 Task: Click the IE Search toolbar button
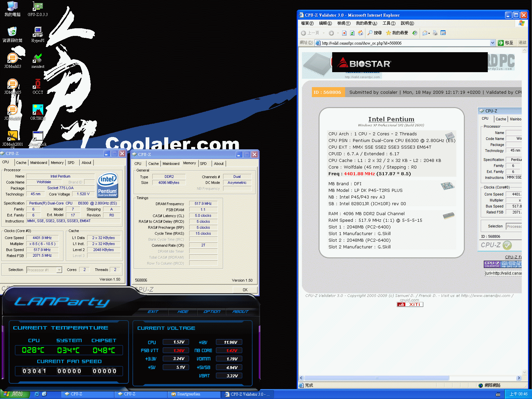(374, 33)
